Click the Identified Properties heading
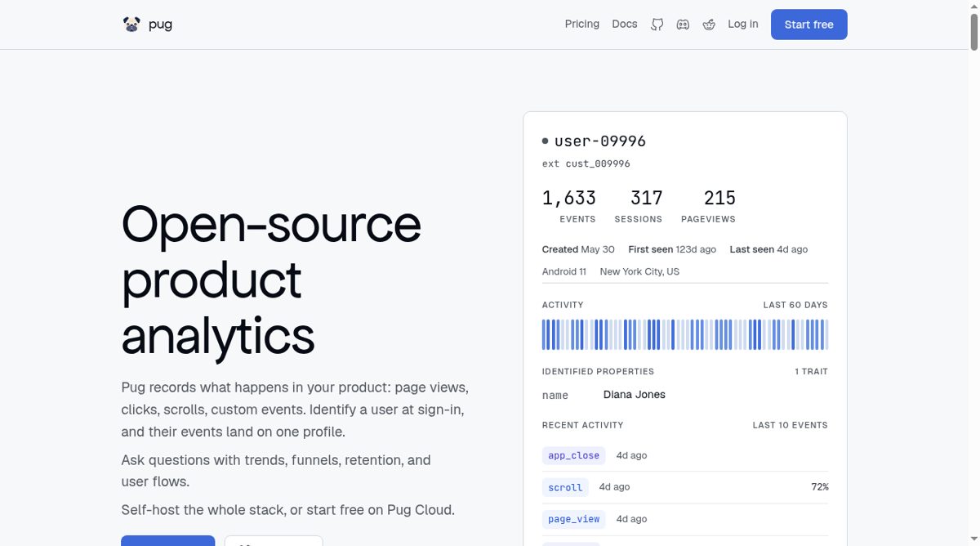This screenshot has width=980, height=546. pyautogui.click(x=598, y=371)
